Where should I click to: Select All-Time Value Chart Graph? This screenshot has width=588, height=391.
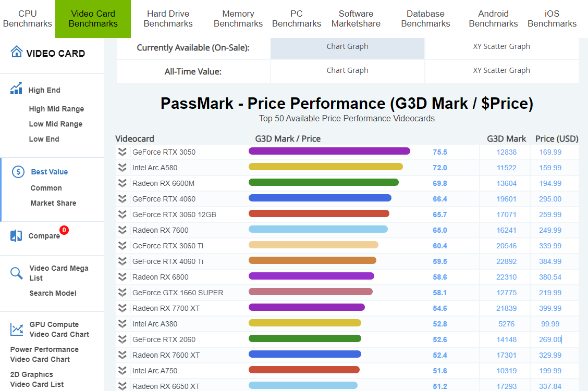(347, 71)
